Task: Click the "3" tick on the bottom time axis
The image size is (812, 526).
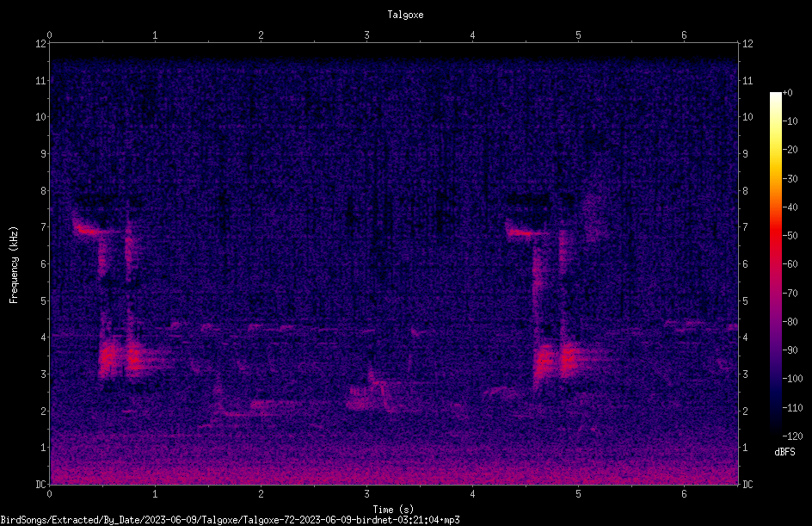Action: 366,494
